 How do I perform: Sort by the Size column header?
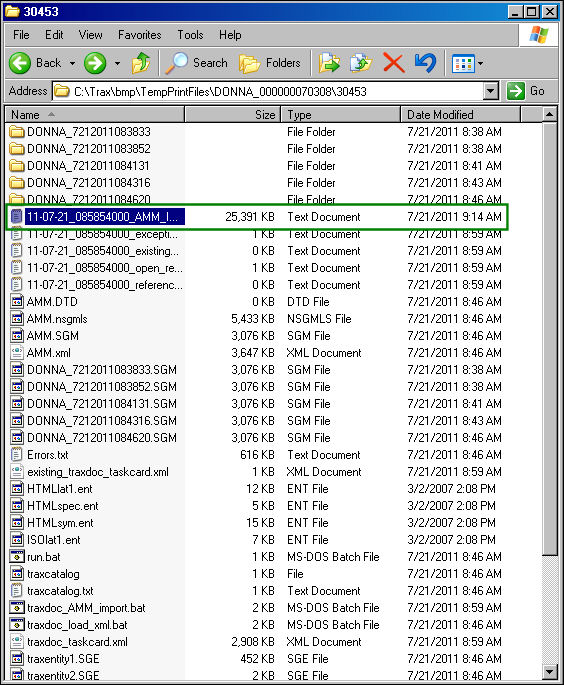(x=233, y=115)
